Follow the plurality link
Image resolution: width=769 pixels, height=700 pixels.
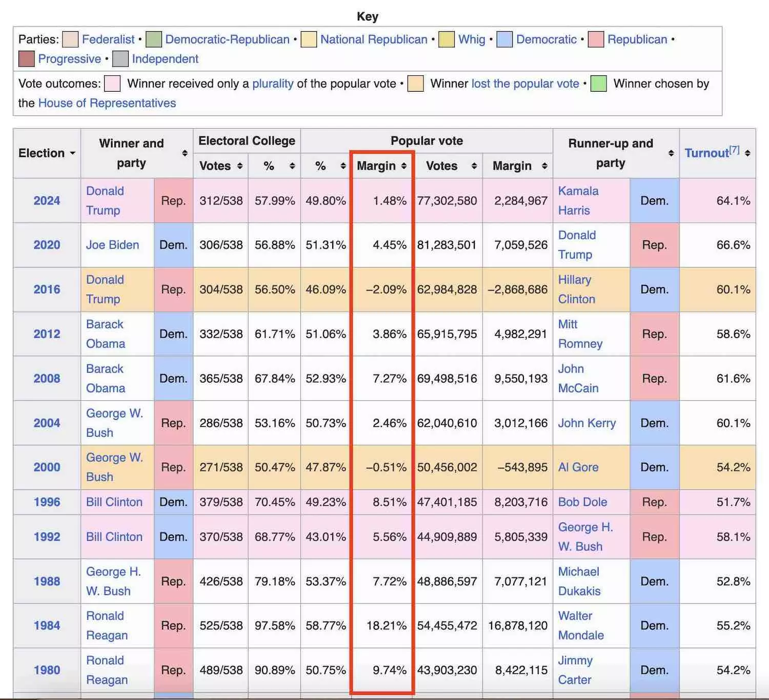[x=273, y=84]
